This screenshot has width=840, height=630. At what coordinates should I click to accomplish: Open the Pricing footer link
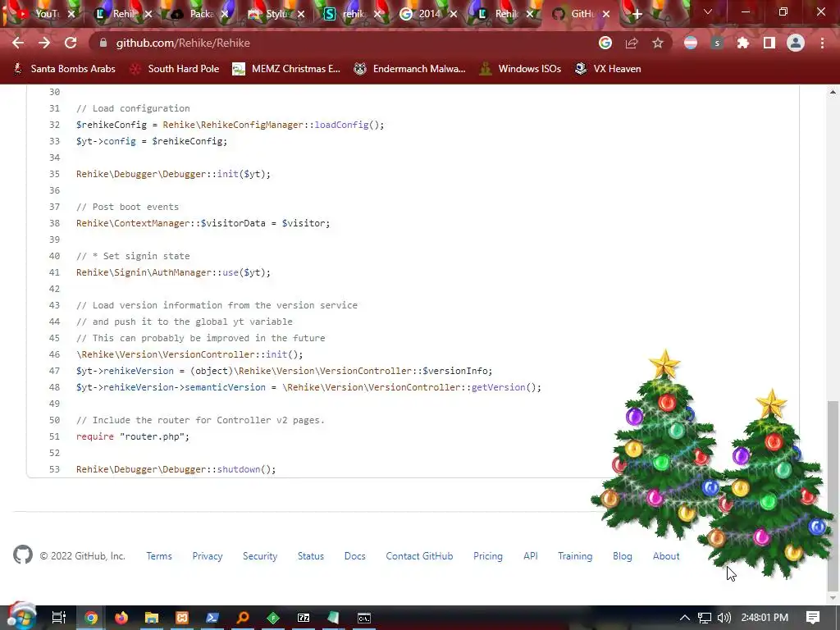(488, 556)
